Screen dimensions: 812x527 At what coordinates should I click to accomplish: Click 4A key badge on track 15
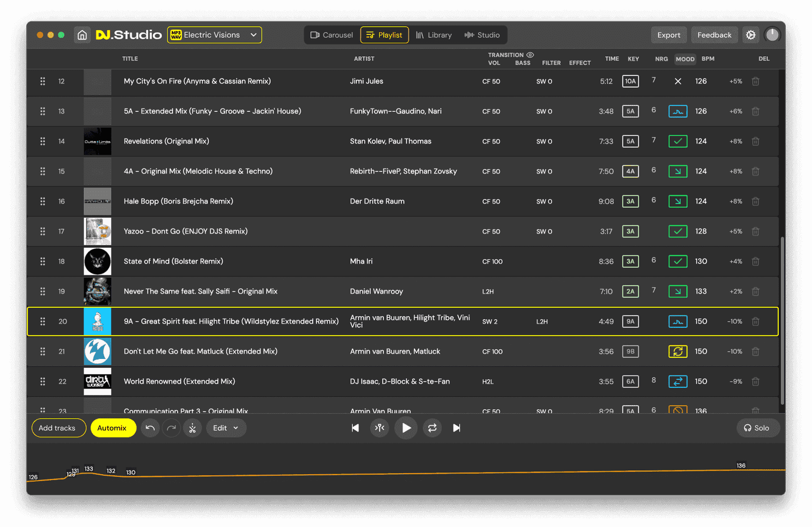click(630, 171)
